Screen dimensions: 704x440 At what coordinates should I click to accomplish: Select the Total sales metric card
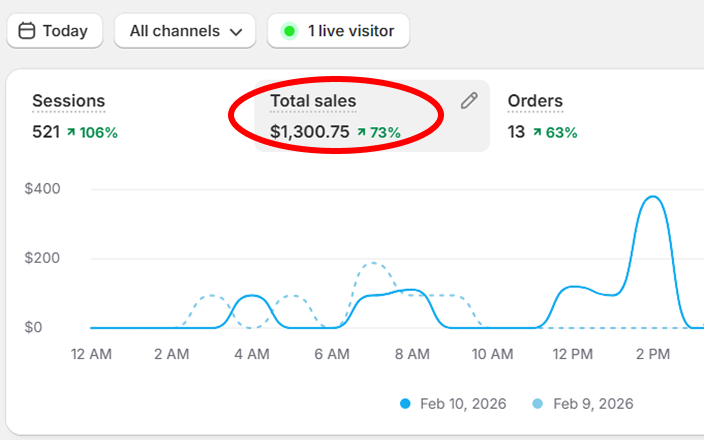click(x=372, y=116)
